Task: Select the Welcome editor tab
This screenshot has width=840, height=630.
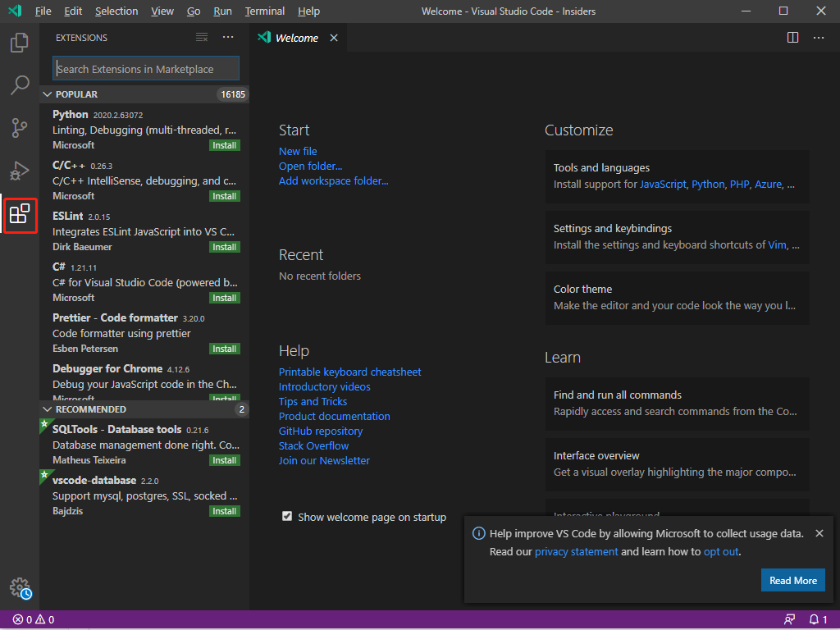Action: tap(297, 38)
